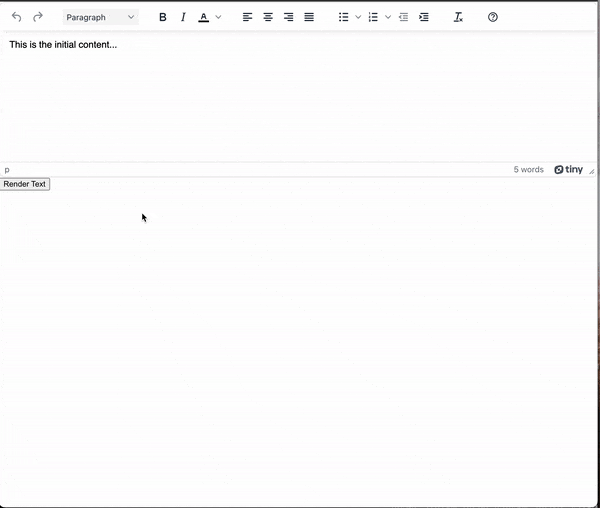
Task: Insert a numbered list
Action: [x=374, y=17]
